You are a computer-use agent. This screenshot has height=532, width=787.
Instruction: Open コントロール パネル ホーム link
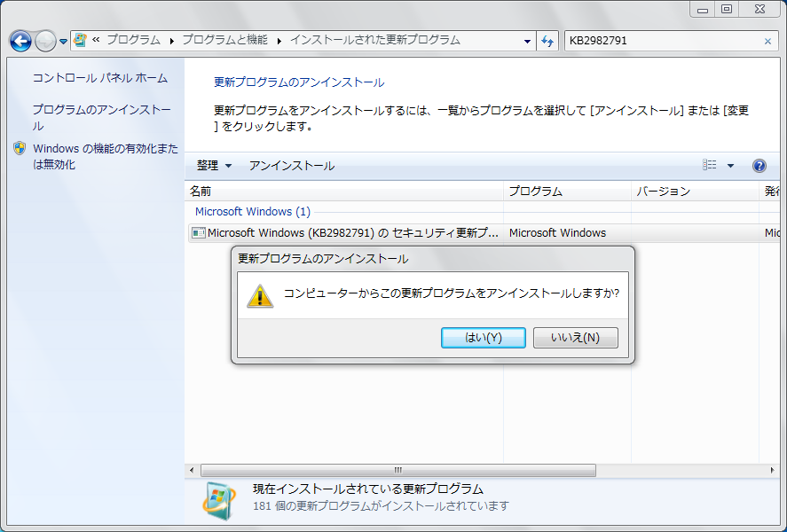pyautogui.click(x=100, y=78)
